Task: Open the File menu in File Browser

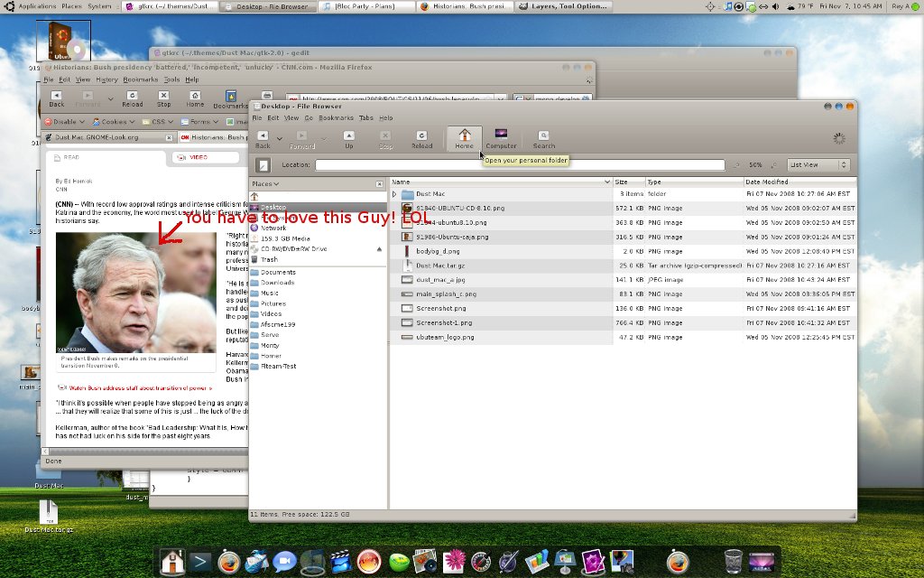Action: pos(257,118)
